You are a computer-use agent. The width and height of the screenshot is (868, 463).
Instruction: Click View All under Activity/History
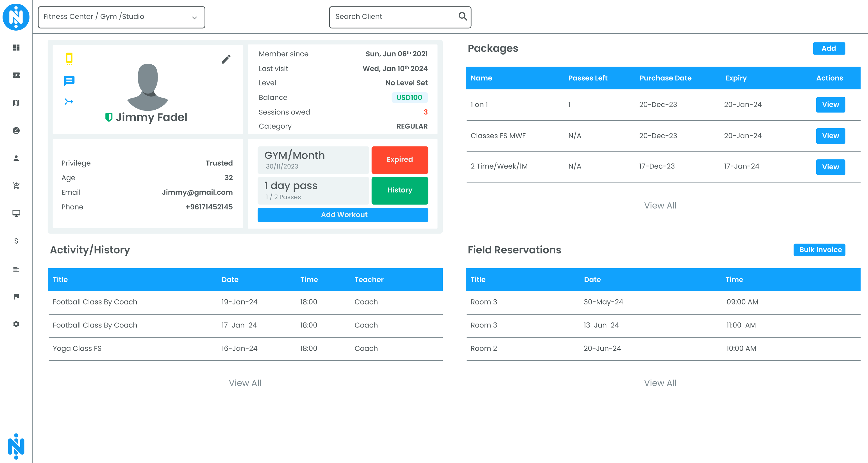(x=245, y=383)
